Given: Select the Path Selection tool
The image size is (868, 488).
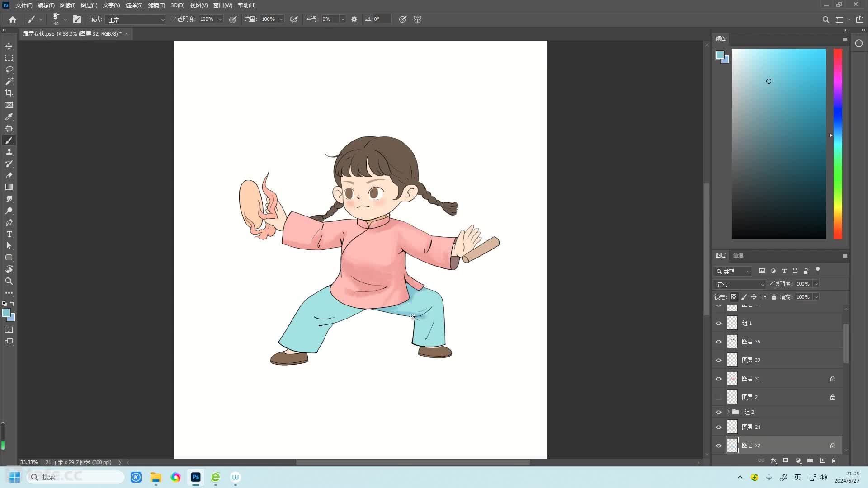Looking at the screenshot, I should (x=9, y=246).
